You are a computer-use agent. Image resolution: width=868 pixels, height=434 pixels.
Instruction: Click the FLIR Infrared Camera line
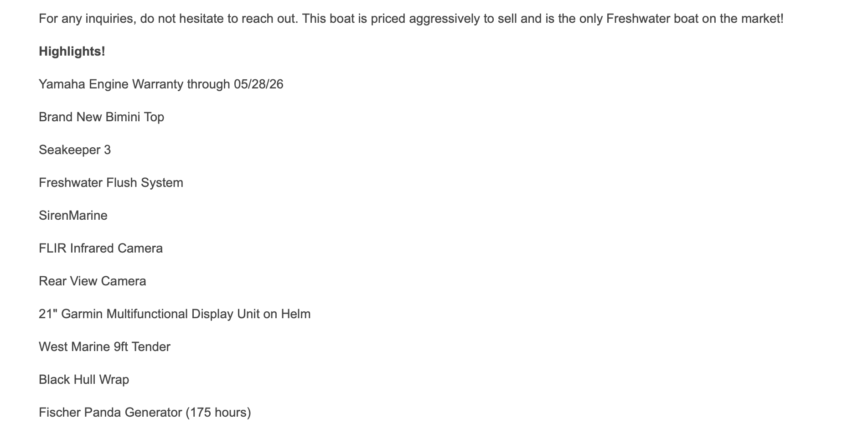pos(101,248)
